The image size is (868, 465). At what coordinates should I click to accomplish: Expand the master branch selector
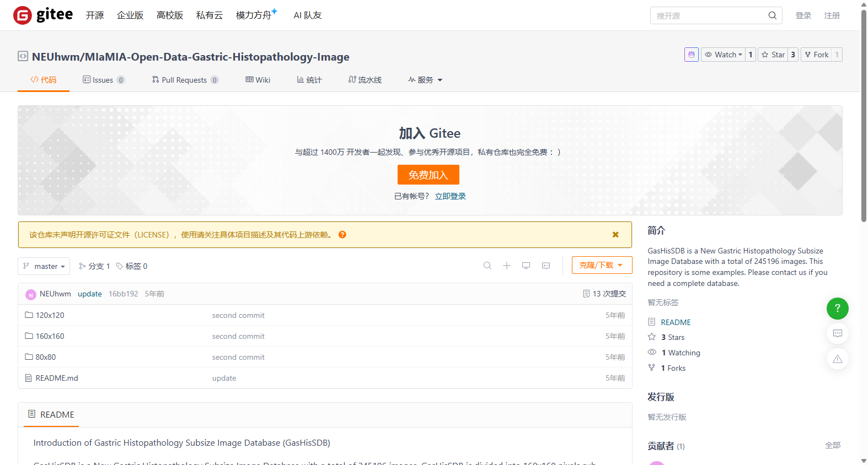tap(44, 266)
